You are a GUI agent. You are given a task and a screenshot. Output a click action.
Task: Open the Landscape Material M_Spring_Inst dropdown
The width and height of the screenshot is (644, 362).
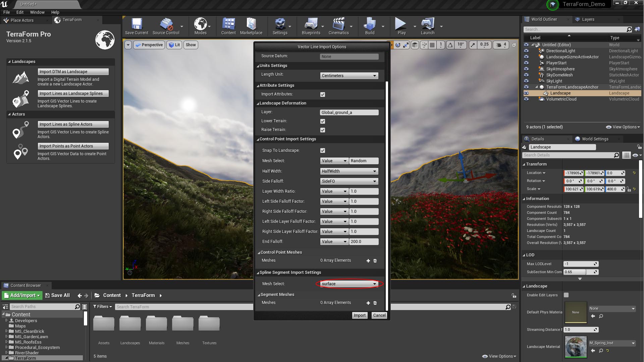612,343
